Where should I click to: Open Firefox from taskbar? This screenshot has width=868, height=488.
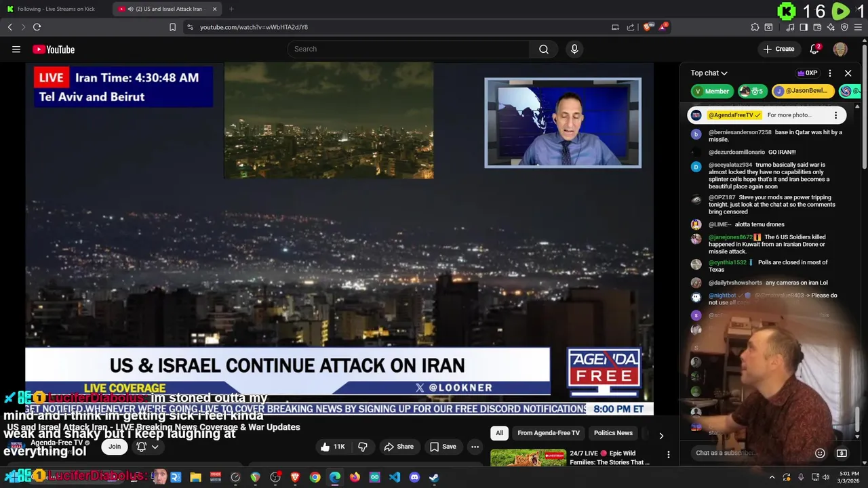click(x=355, y=477)
